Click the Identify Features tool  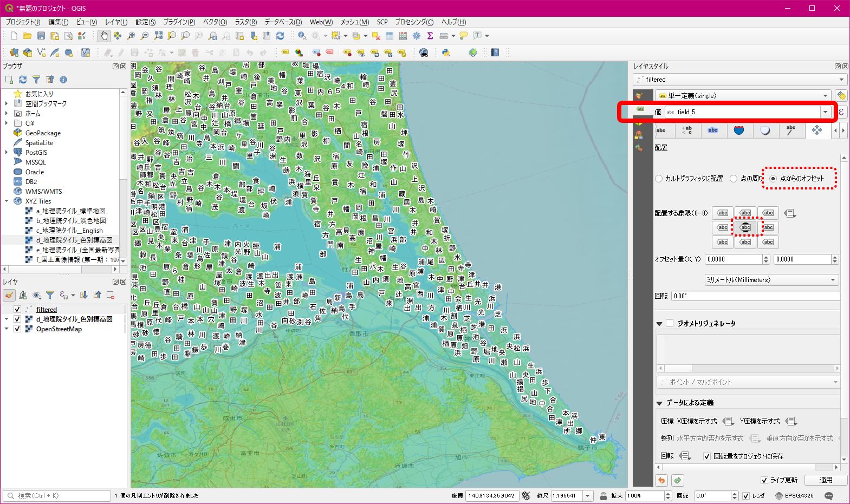pyautogui.click(x=302, y=36)
